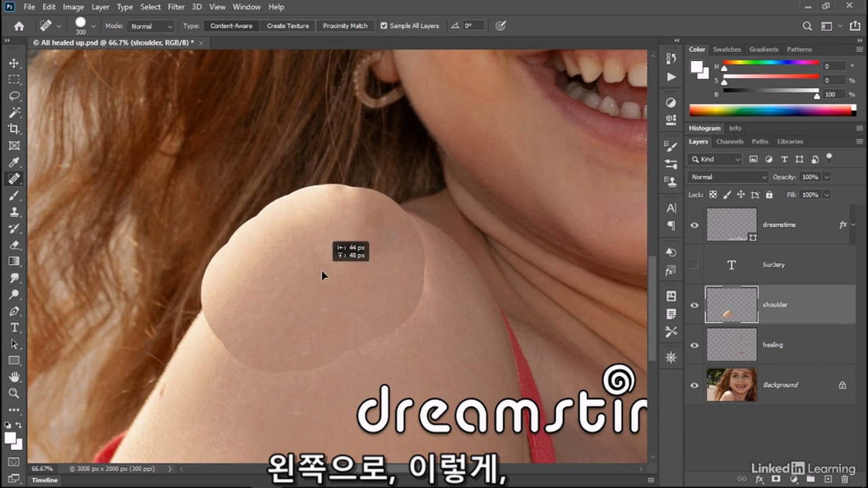
Task: Select the Move tool
Action: point(14,63)
